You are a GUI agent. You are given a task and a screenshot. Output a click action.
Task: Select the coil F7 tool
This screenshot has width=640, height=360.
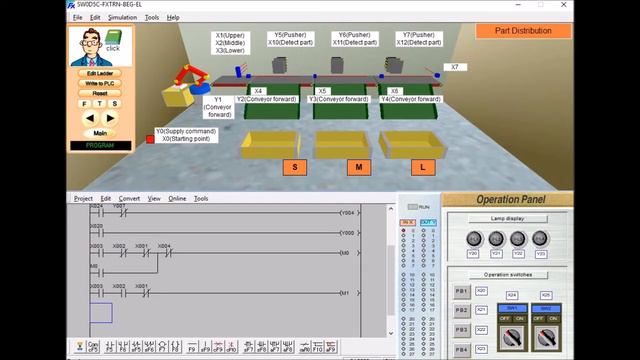[x=162, y=347]
